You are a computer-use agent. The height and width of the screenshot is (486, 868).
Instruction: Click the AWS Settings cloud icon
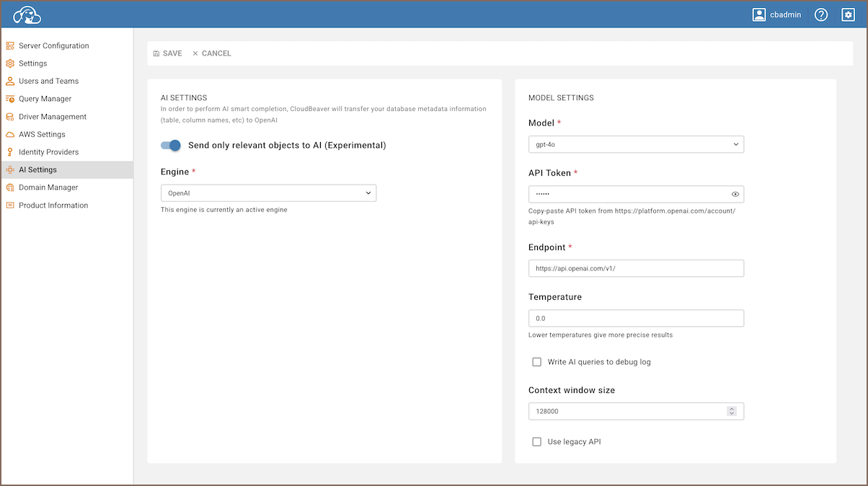10,134
